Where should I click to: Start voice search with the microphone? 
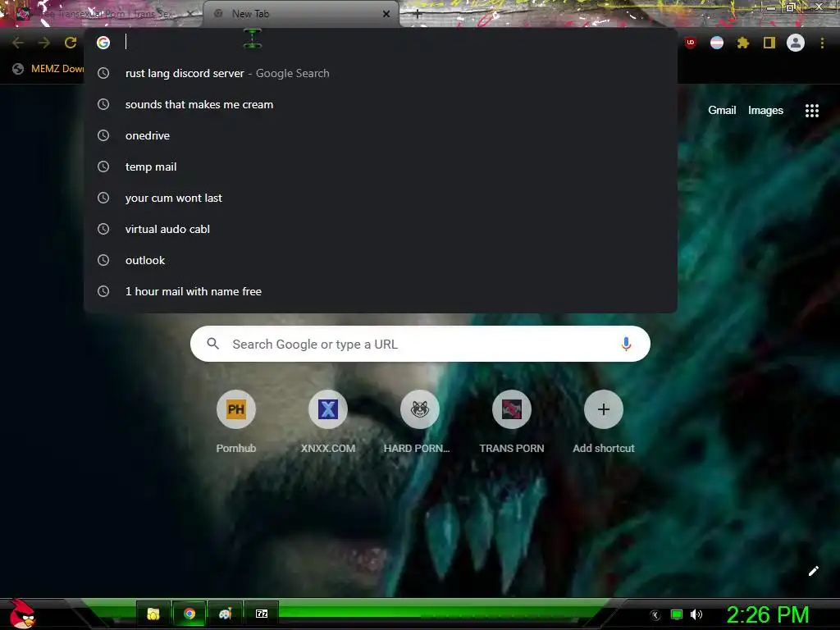(x=626, y=344)
